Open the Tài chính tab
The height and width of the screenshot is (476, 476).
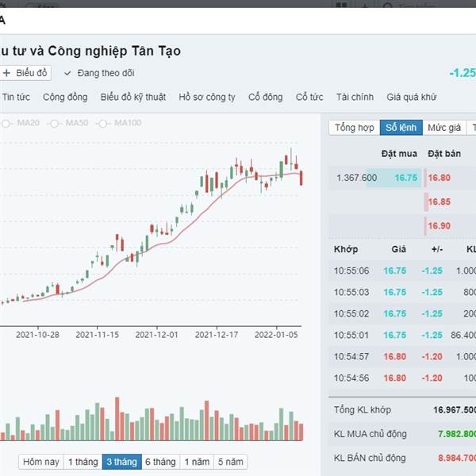tap(355, 97)
